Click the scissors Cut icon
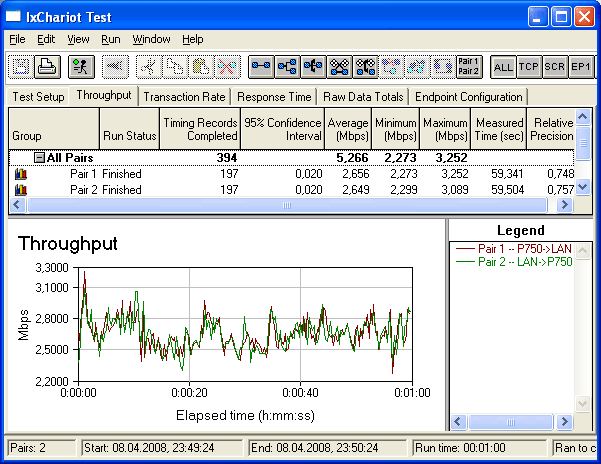The height and width of the screenshot is (464, 601). point(148,66)
